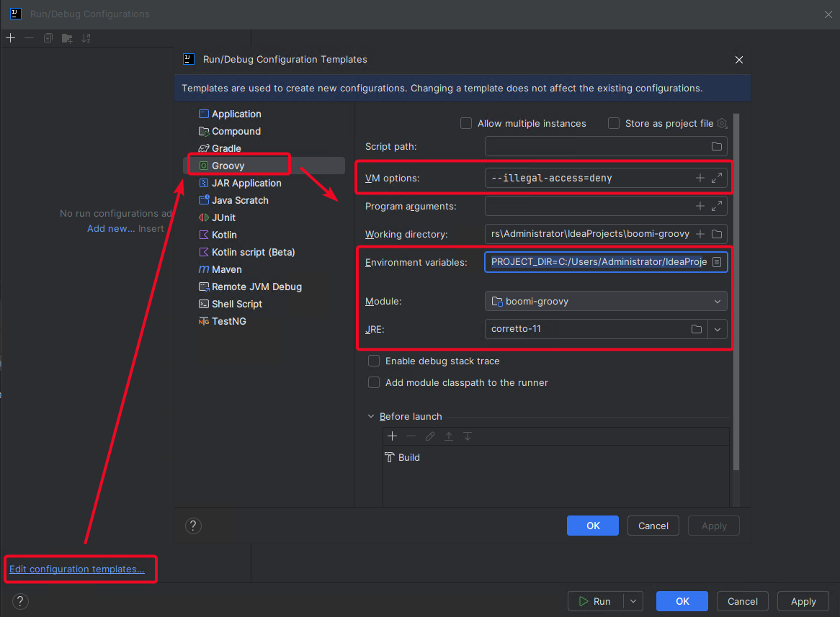Screen dimensions: 840x617
Task: Edit the Environment variables field
Action: 598,261
